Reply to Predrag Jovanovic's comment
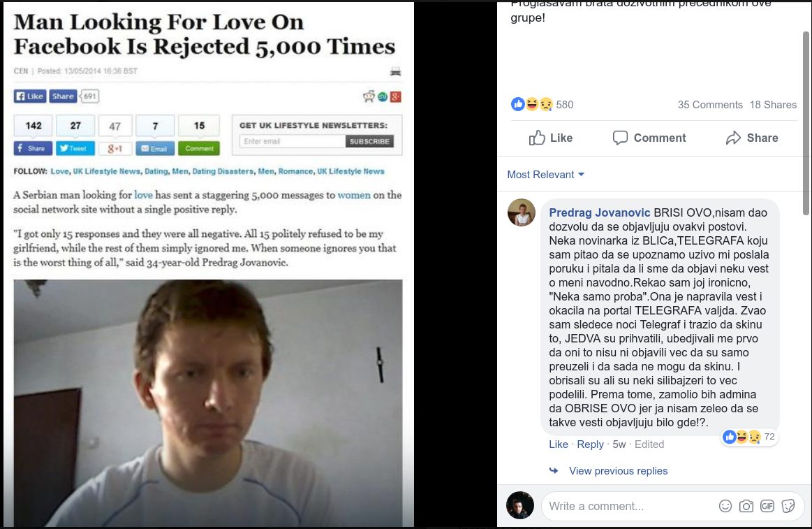 click(590, 444)
